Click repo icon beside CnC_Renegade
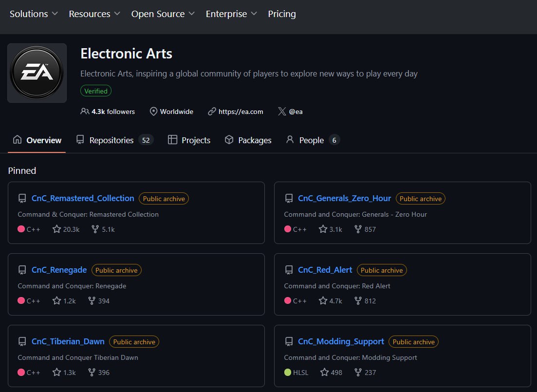 pos(22,270)
